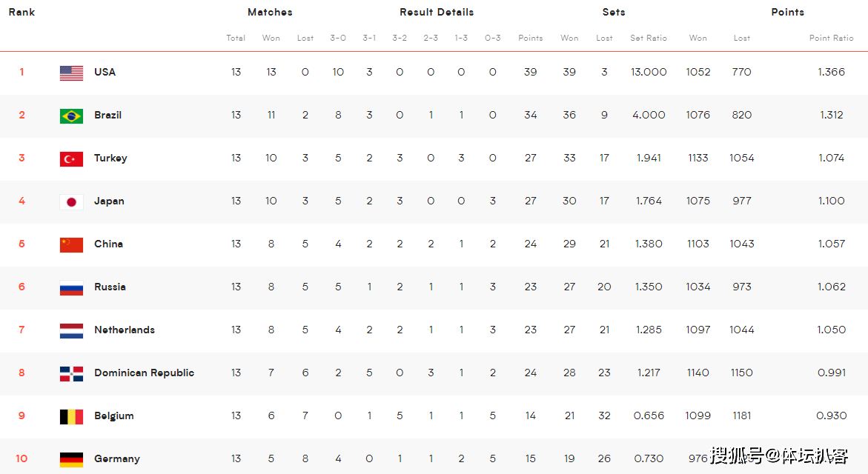
Task: Click the USA flag icon
Action: tap(71, 73)
